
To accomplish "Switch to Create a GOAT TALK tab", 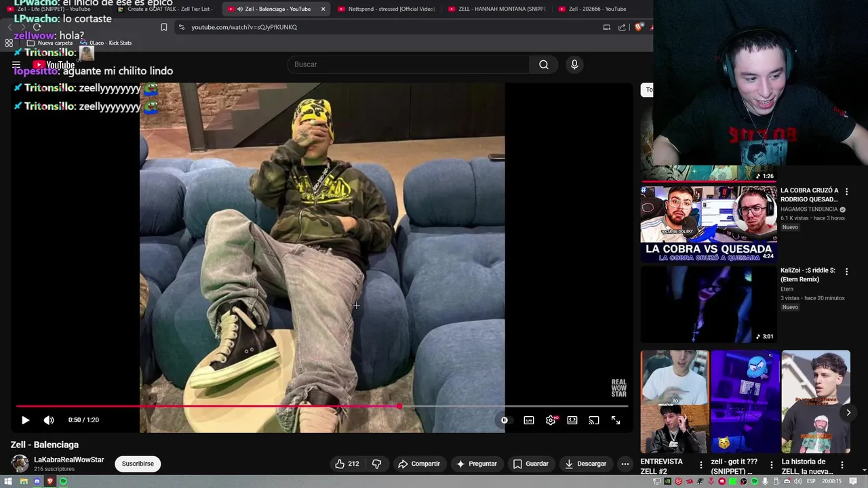I will 167,9.
